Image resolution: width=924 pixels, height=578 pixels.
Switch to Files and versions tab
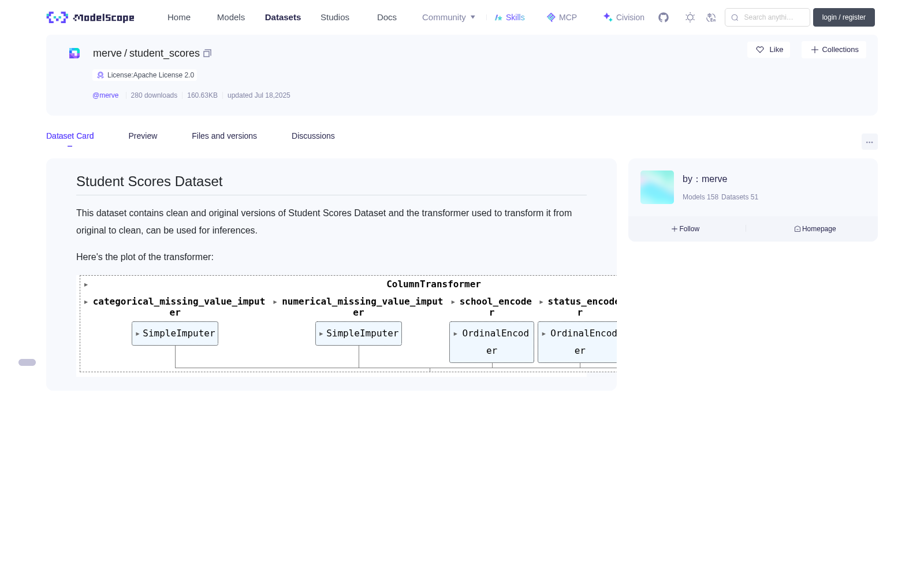click(x=224, y=136)
